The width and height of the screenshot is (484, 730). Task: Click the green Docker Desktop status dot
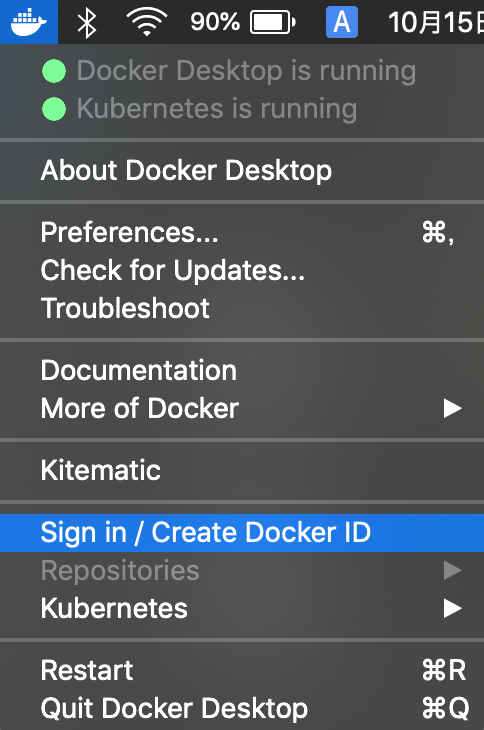[x=54, y=71]
